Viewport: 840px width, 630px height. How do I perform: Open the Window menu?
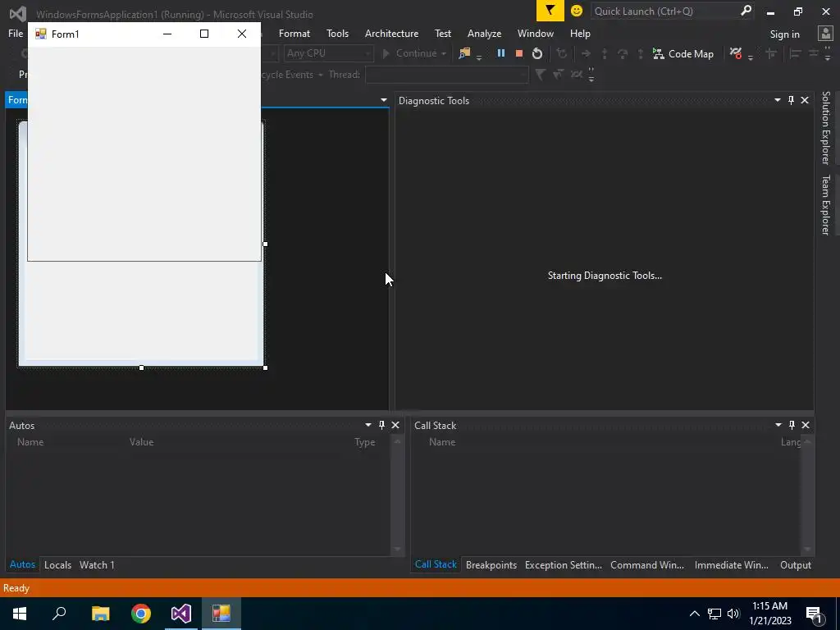click(535, 33)
